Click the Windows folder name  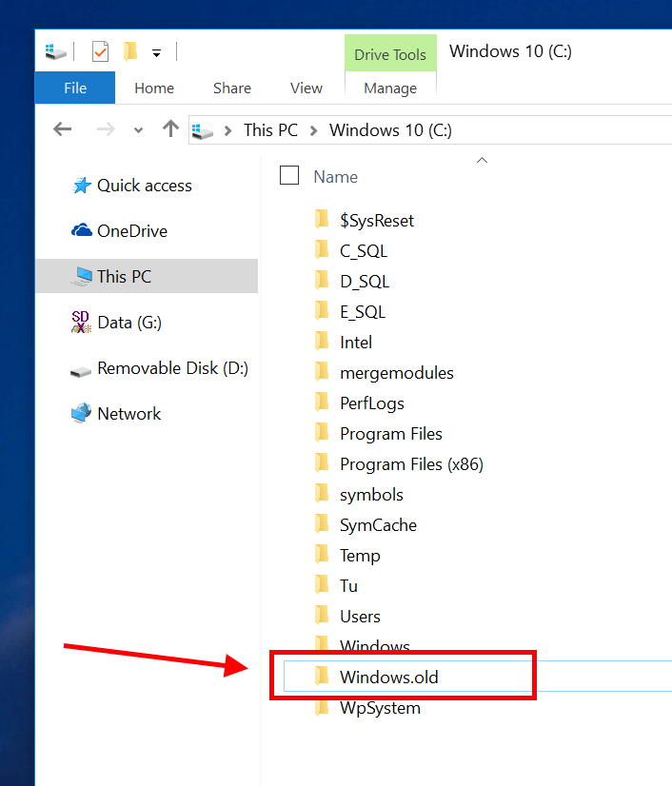click(375, 645)
